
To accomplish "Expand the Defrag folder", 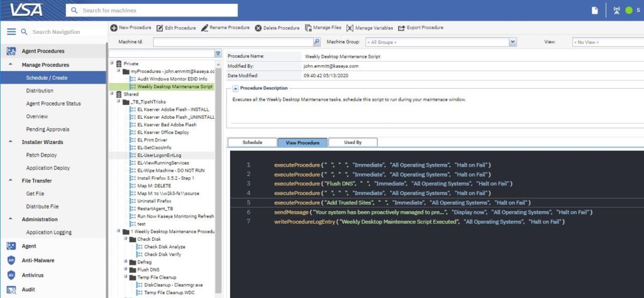I will pyautogui.click(x=125, y=262).
